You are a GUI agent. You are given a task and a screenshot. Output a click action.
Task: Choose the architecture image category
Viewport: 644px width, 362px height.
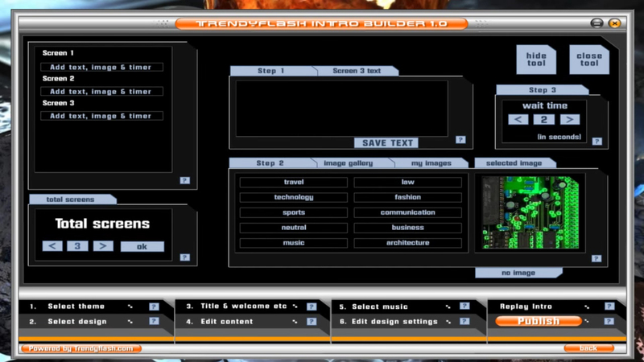tap(408, 243)
